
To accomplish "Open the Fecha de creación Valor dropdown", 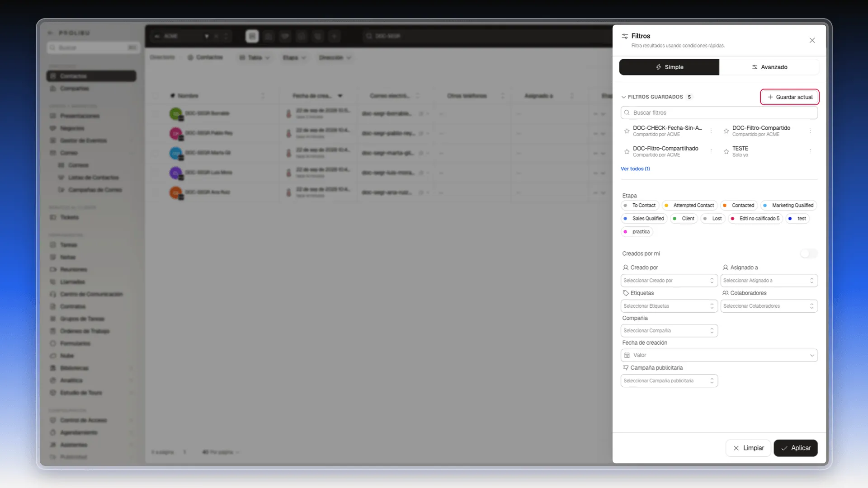I will [719, 355].
